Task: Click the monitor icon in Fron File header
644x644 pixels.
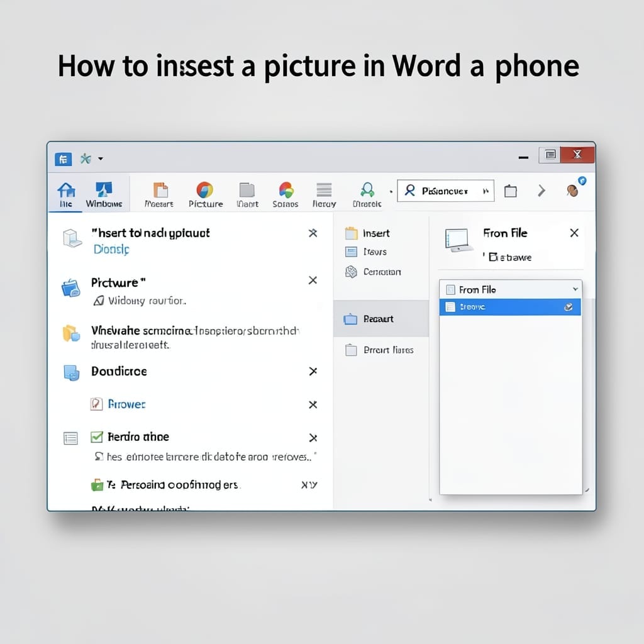Action: coord(458,240)
